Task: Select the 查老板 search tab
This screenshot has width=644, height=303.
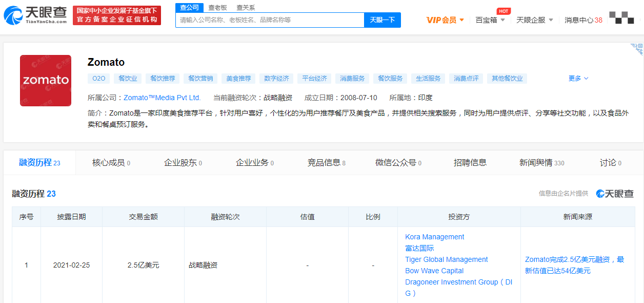Action: (217, 8)
